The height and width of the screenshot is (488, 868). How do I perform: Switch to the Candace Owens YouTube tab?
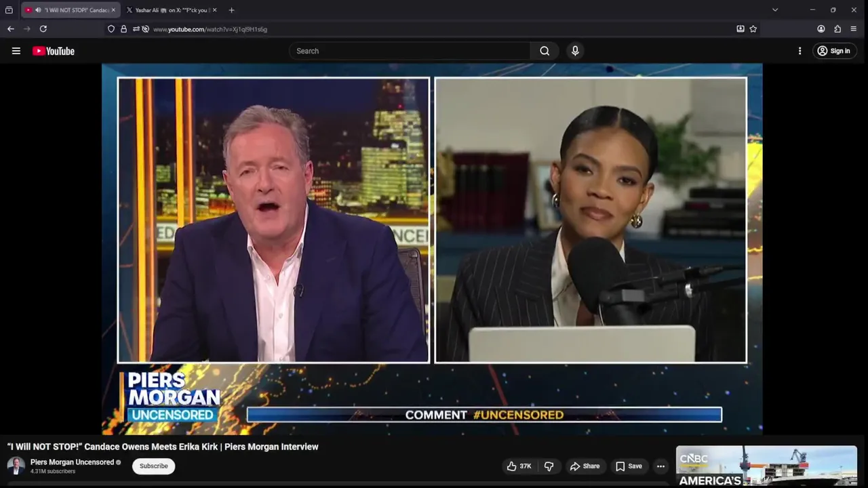click(x=71, y=10)
